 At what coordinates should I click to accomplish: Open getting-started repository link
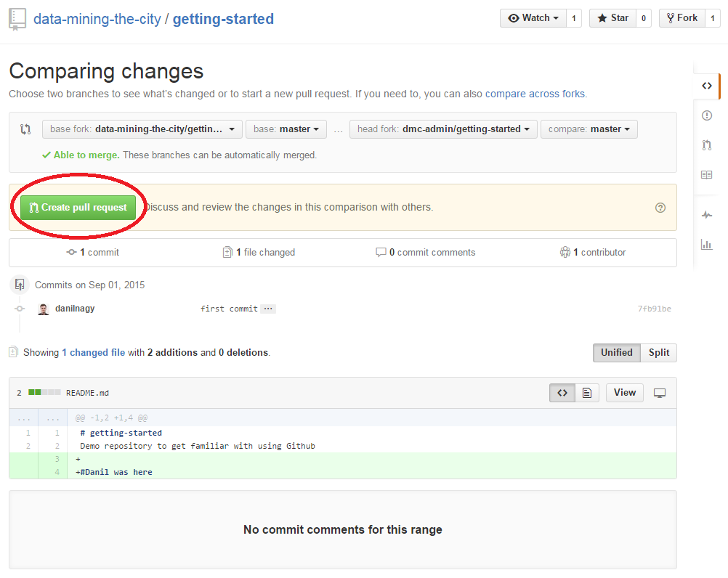coord(223,19)
